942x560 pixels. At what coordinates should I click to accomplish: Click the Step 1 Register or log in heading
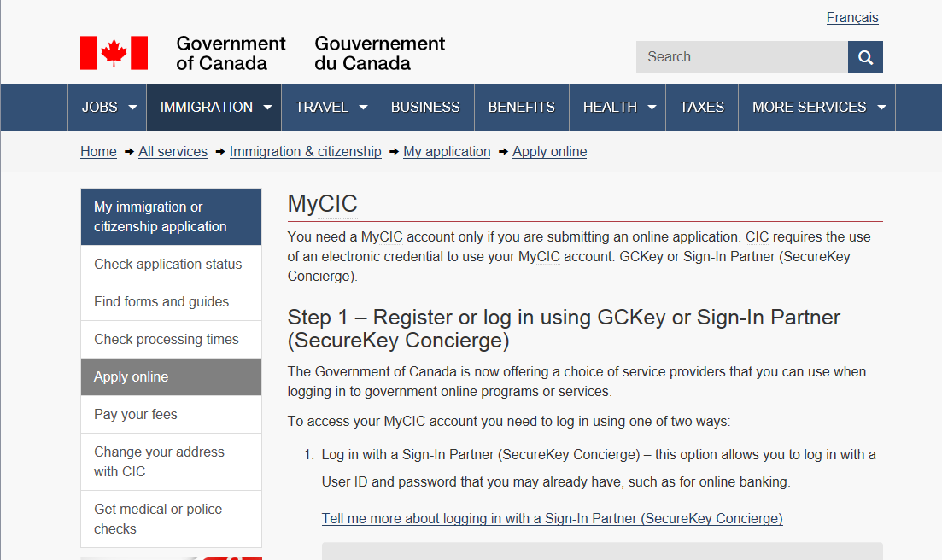(564, 329)
